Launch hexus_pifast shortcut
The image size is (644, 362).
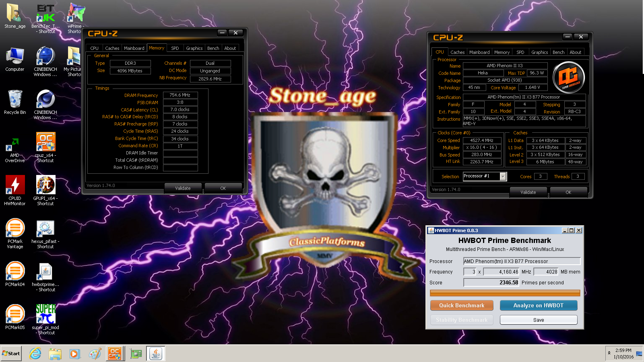click(45, 233)
